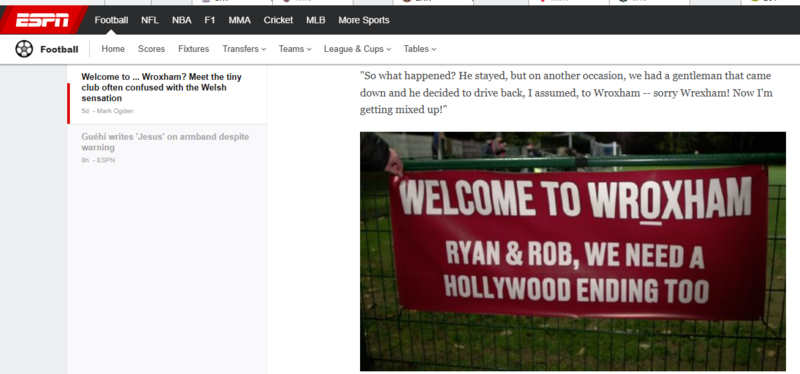Go to football Home page
This screenshot has height=374, width=800.
pos(113,49)
